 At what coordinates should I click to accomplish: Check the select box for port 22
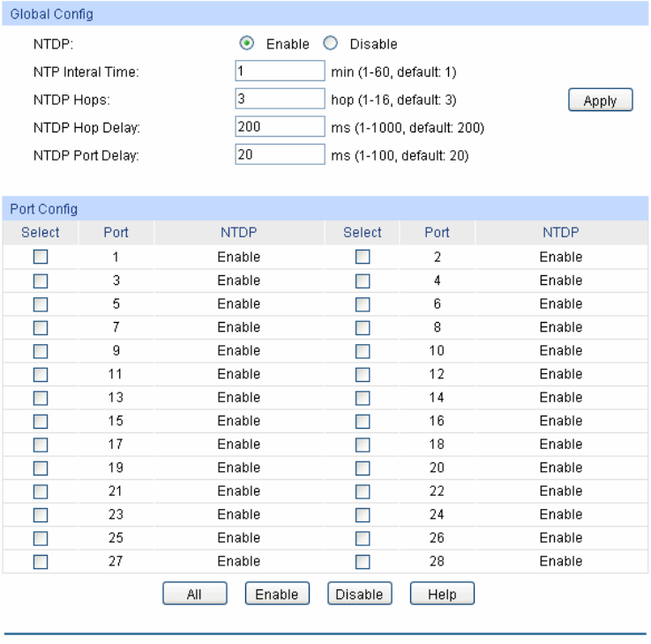363,491
